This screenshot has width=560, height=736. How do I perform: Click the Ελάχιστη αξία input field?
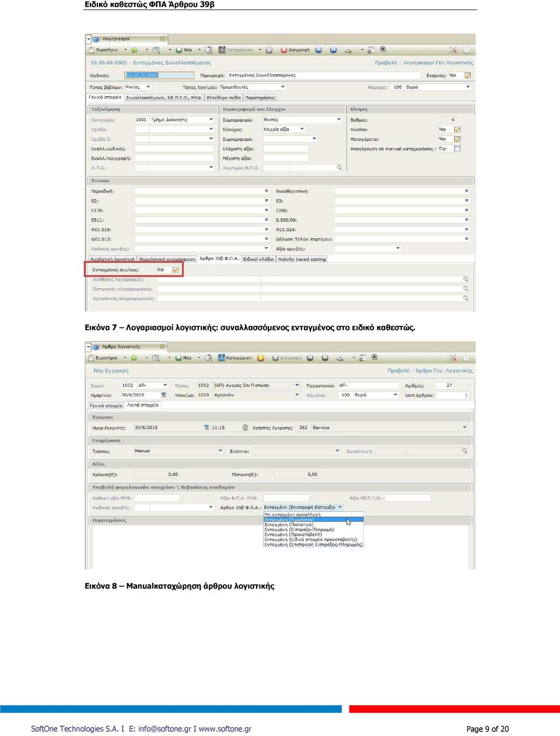(x=286, y=149)
